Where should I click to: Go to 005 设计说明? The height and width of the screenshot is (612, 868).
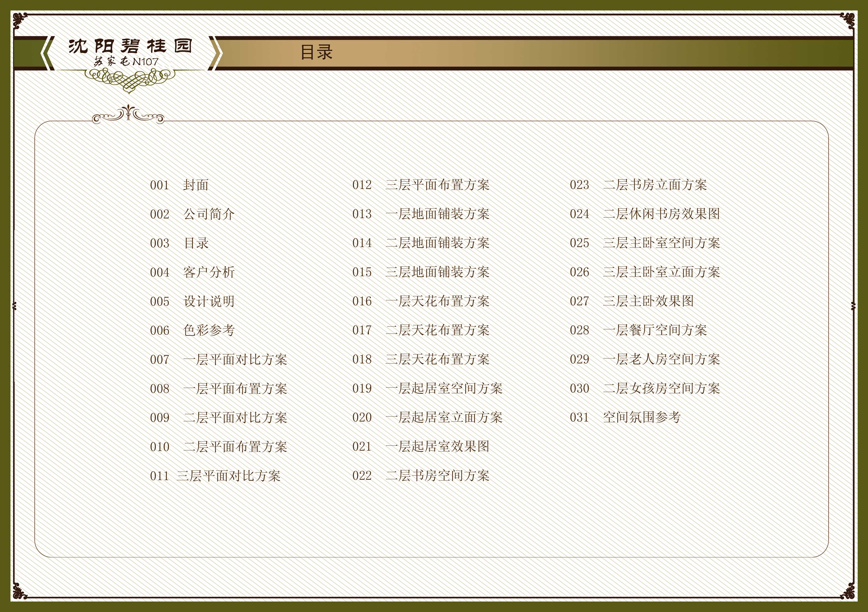[209, 301]
